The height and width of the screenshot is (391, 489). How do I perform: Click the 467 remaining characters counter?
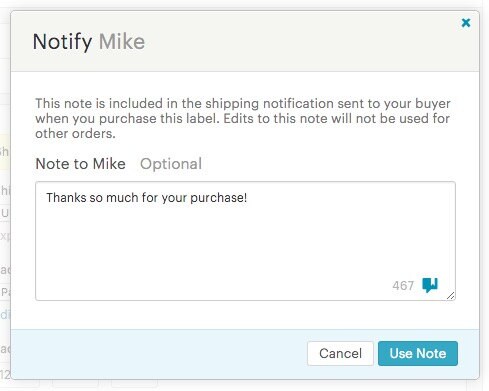(403, 286)
